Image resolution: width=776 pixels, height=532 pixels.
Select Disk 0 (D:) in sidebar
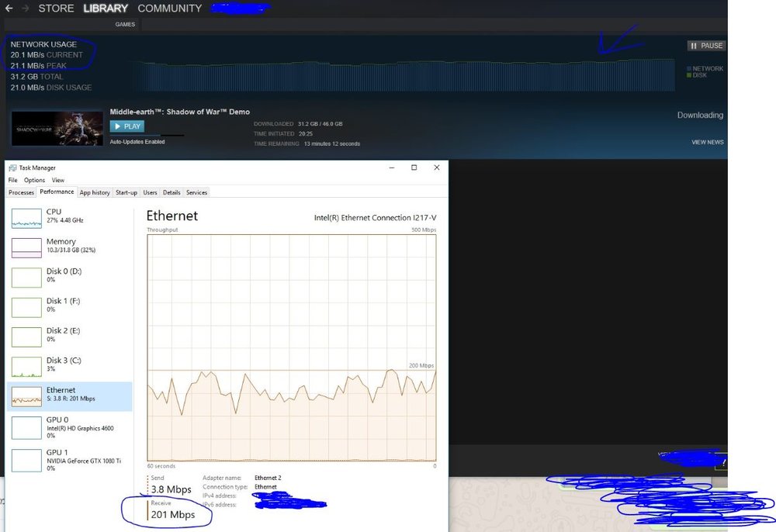[70, 278]
